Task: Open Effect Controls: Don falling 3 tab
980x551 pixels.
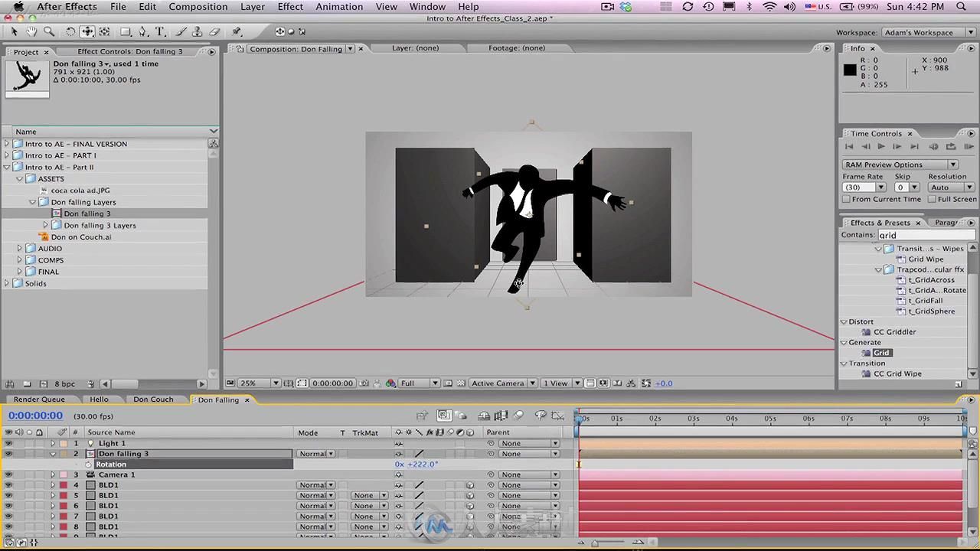Action: click(x=130, y=51)
